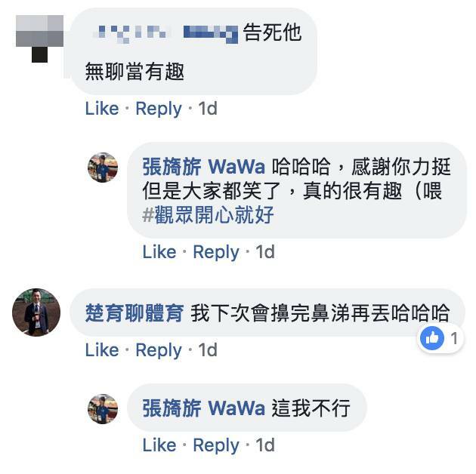This screenshot has width=476, height=474.
Task: Open 張旖旂 WaWa avatar on 這我不行 reply
Action: click(x=103, y=409)
